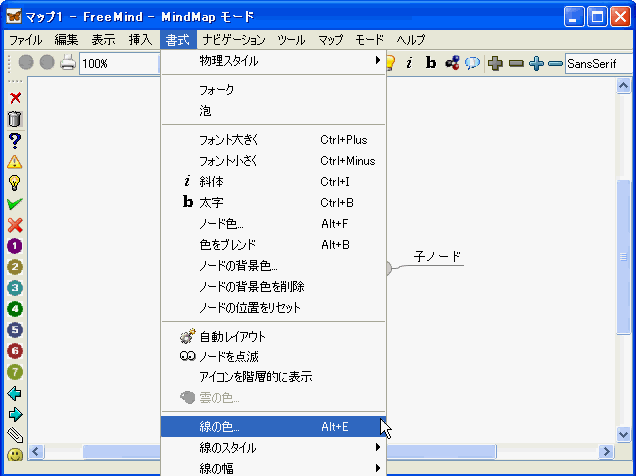The height and width of the screenshot is (476, 636).
Task: Choose ノードの背景色を削除 menu item
Action: 273,287
